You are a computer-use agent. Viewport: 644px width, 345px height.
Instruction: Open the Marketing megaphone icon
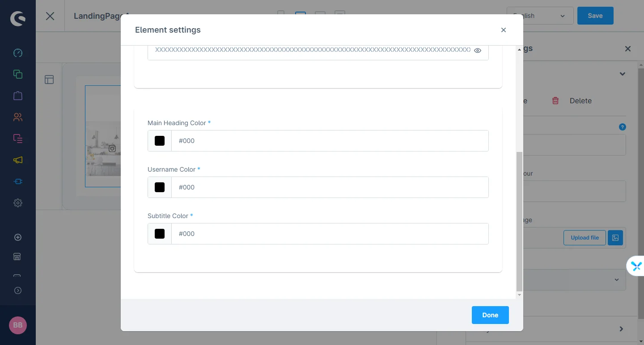[x=18, y=160]
